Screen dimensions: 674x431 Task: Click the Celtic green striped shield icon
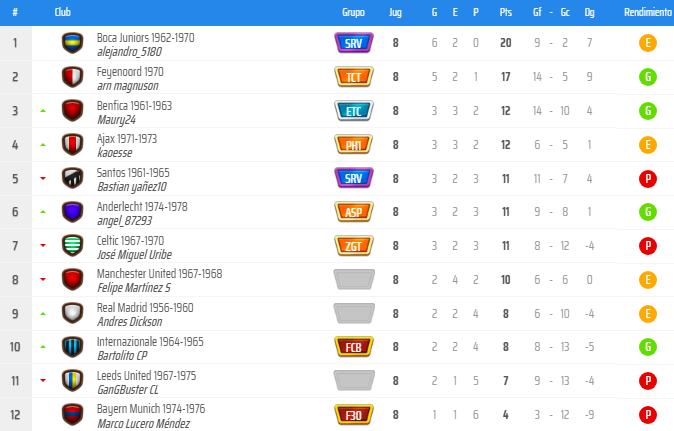coord(72,246)
